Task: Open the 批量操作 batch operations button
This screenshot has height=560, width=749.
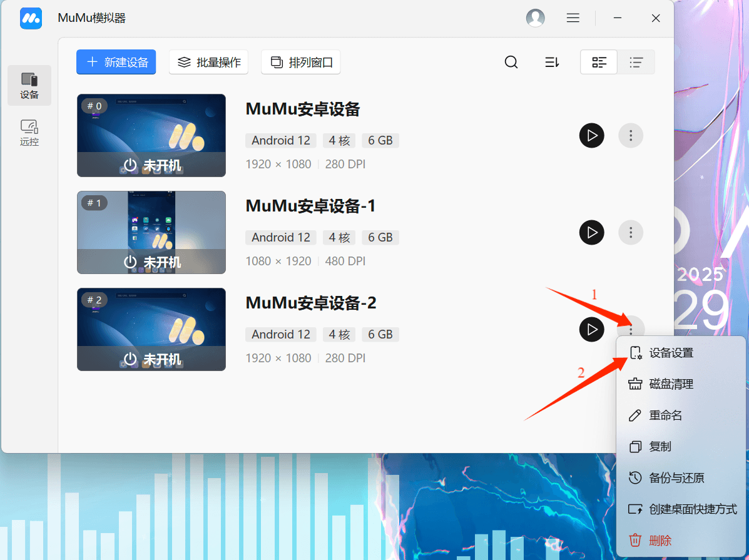Action: coord(208,62)
